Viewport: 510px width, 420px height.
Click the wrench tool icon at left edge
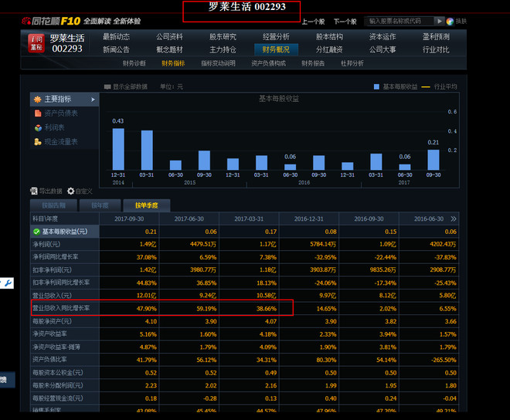pos(7,283)
